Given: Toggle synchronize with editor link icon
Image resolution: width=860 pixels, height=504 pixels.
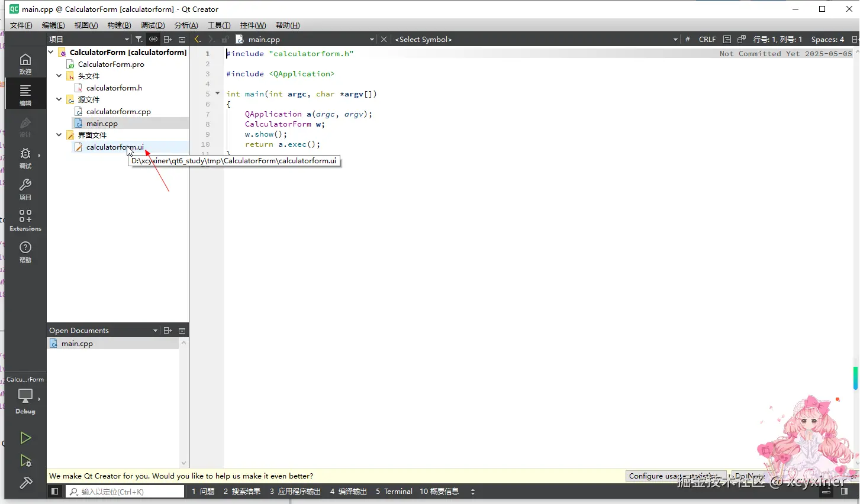Looking at the screenshot, I should click(153, 40).
